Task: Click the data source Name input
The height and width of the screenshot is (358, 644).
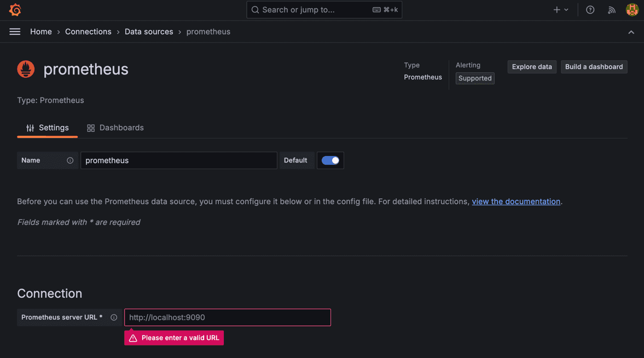Action: 179,160
